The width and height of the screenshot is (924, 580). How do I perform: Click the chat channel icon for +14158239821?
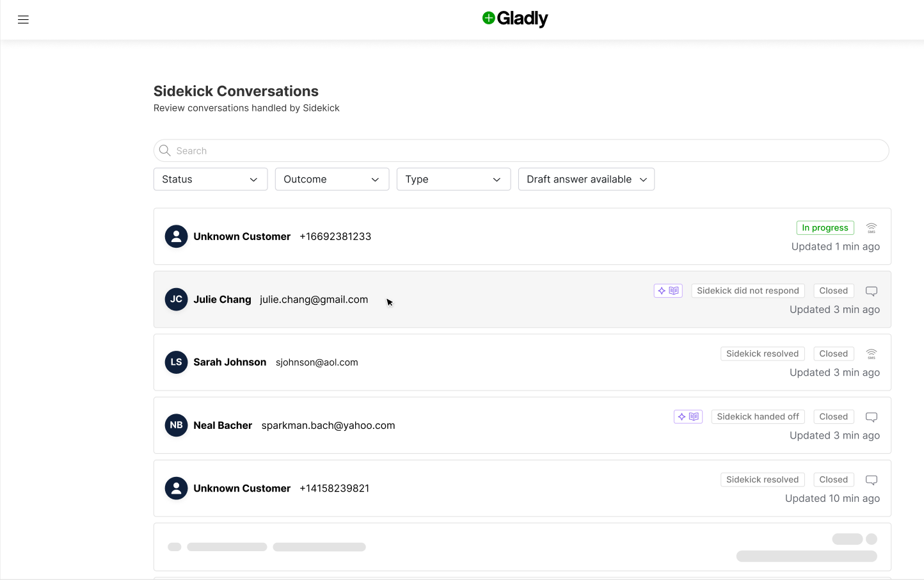(x=872, y=480)
